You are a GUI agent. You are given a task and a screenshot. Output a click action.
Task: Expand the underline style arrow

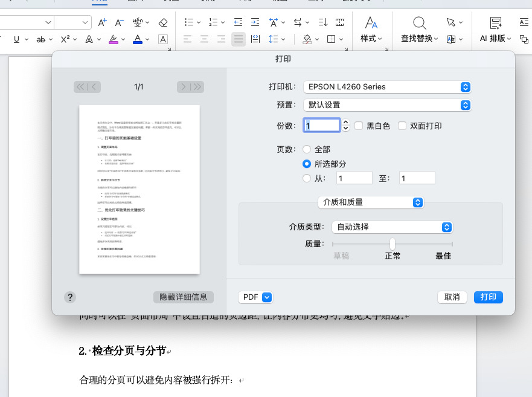(x=27, y=40)
